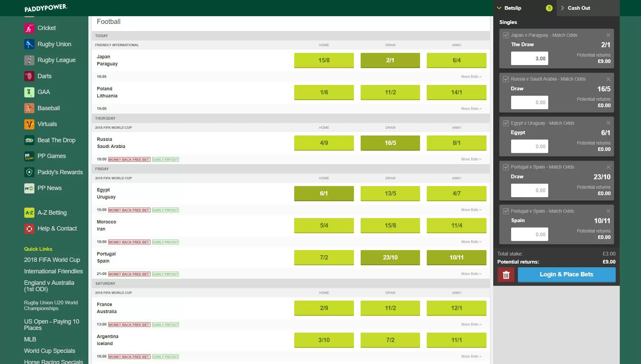Open the Help & Contact lifebuoy icon

29,229
